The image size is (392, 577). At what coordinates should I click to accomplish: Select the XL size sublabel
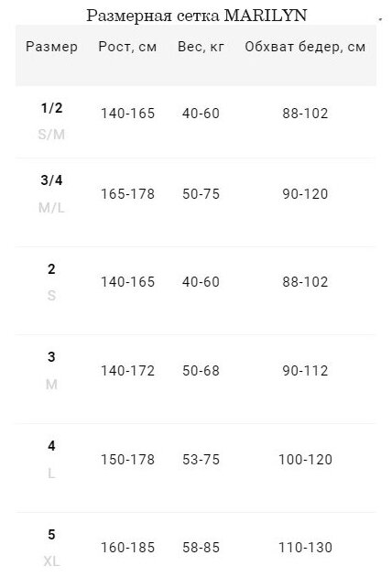51,561
